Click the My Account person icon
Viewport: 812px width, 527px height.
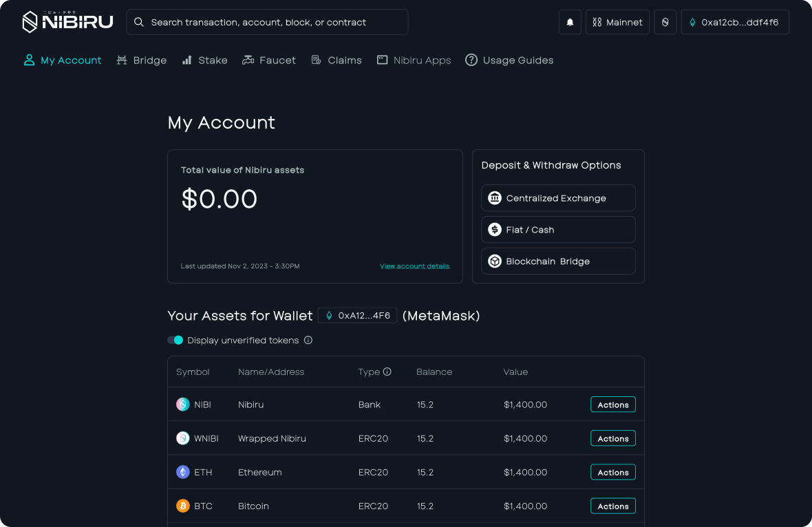pyautogui.click(x=29, y=60)
